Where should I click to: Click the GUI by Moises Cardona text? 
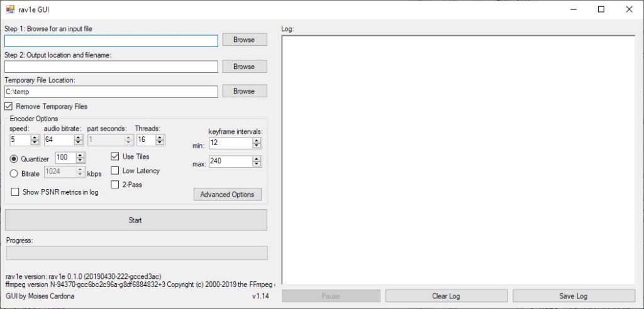40,296
